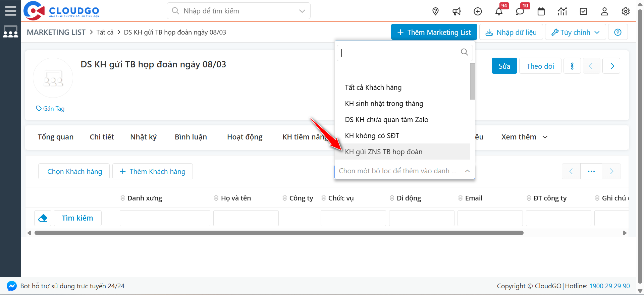Click the filter dropdown list scrollbar
644x295 pixels.
pos(472,81)
